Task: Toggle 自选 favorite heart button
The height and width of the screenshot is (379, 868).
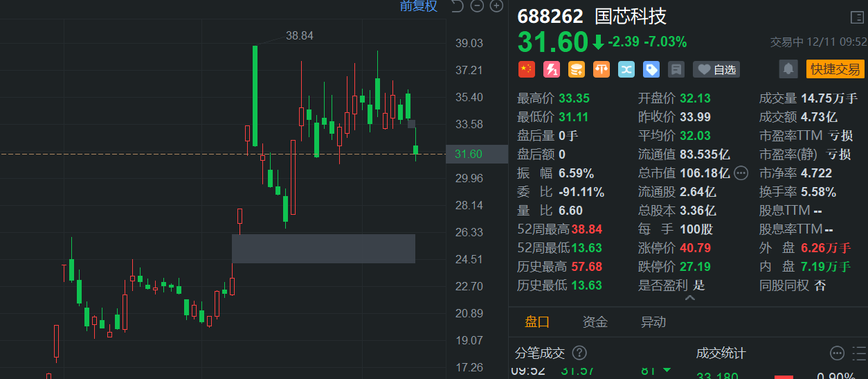Action: tap(716, 69)
